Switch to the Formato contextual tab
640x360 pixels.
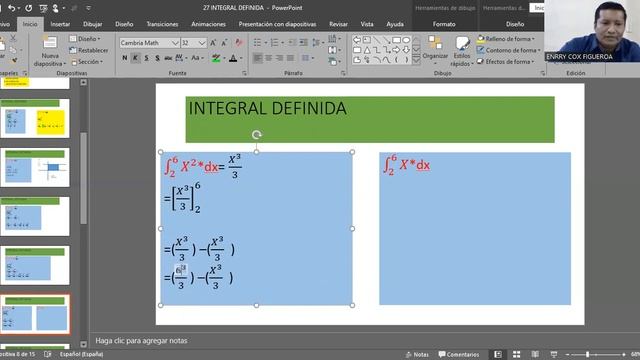tap(444, 24)
